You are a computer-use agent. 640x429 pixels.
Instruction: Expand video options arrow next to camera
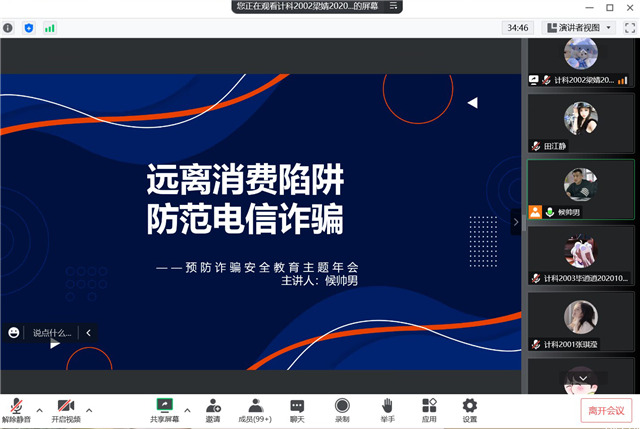89,410
